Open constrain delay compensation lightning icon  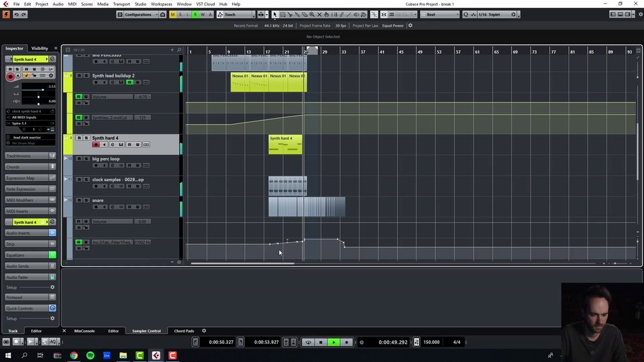[x=6, y=14]
